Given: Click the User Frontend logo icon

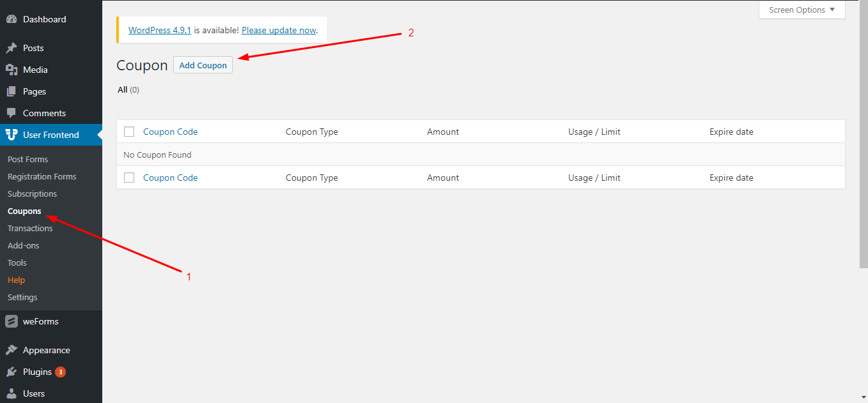Looking at the screenshot, I should (12, 135).
